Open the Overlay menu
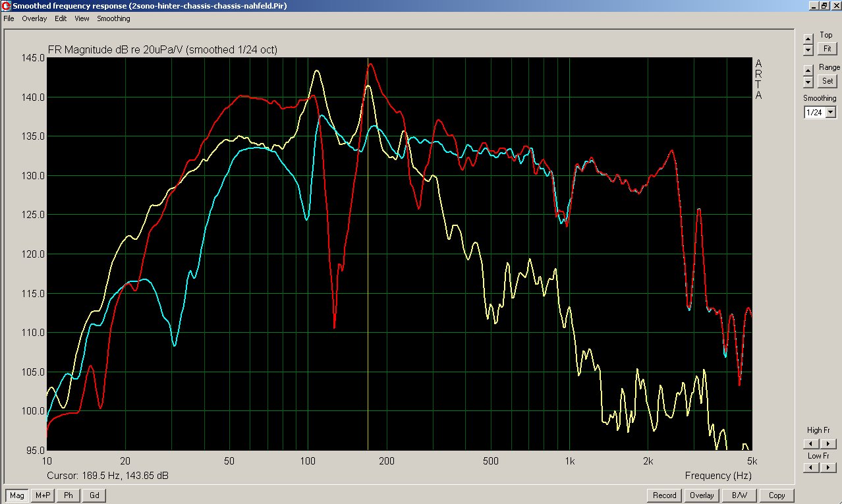 click(34, 18)
